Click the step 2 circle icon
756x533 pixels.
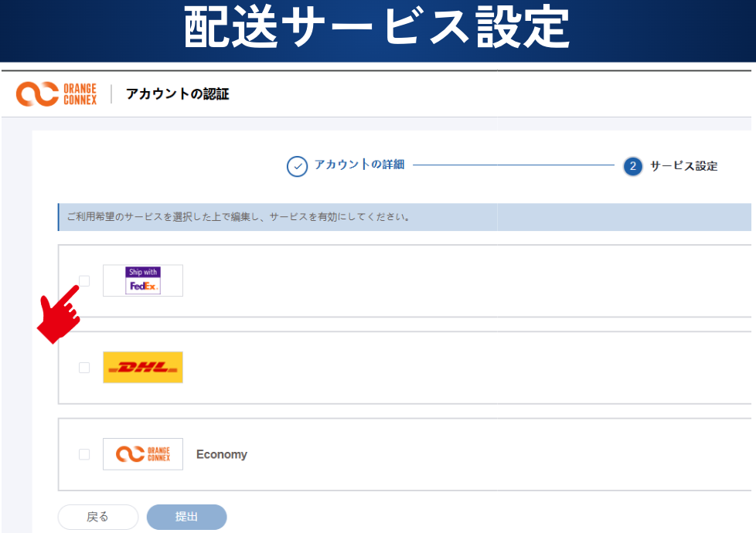coord(632,166)
